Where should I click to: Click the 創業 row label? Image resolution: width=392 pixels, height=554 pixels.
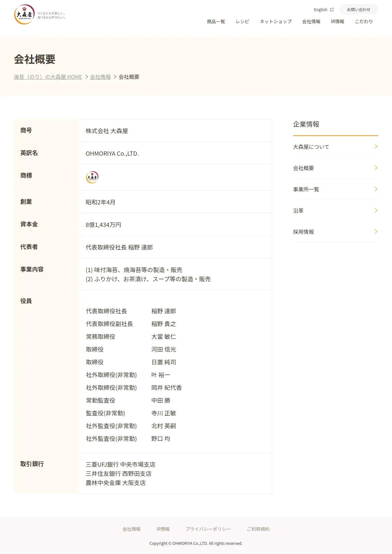pos(26,201)
